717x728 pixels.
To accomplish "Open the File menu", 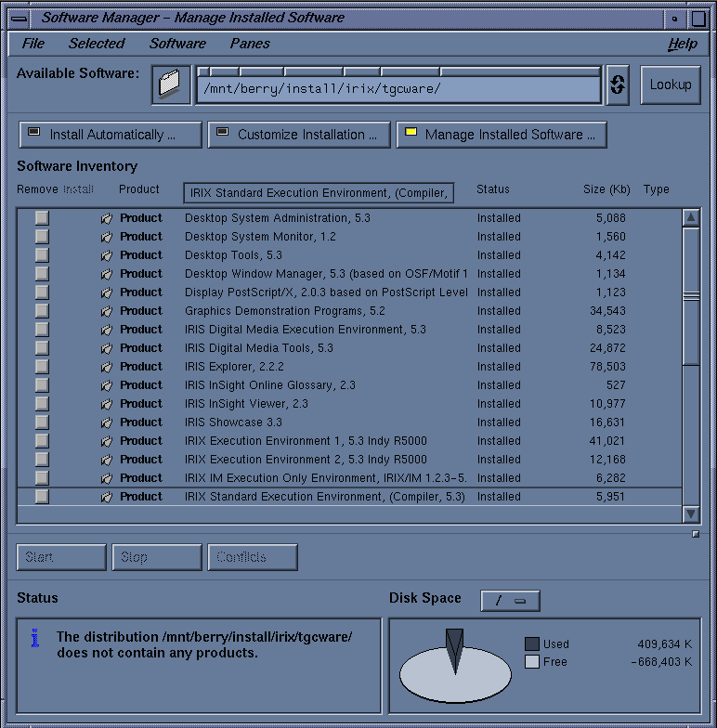I will 33,44.
